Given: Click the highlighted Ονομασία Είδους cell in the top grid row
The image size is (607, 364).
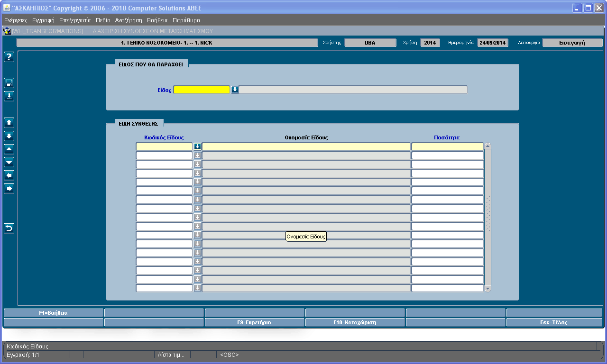Looking at the screenshot, I should (x=306, y=147).
